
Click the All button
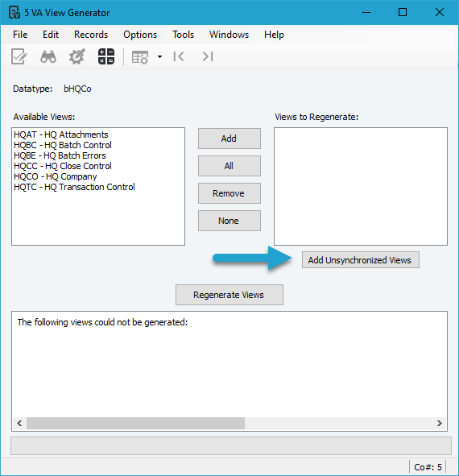click(229, 166)
